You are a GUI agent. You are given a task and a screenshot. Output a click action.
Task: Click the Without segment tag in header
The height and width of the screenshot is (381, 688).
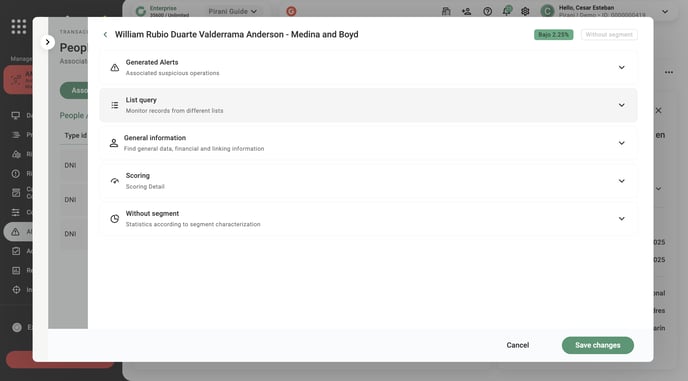click(x=609, y=35)
